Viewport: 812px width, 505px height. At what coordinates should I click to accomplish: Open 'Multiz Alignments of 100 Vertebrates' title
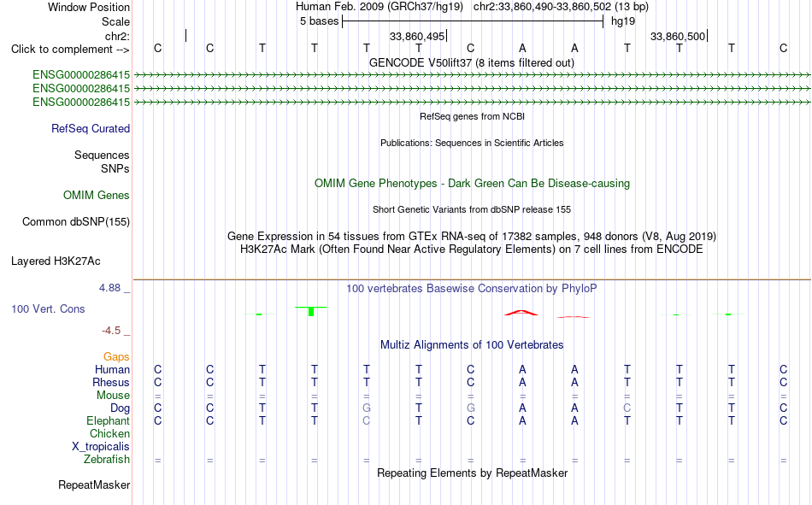click(472, 345)
